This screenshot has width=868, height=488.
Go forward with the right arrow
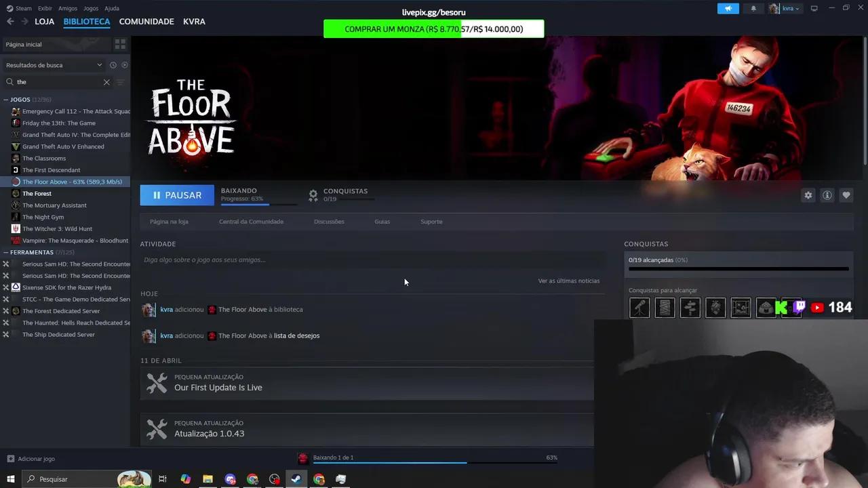(24, 22)
